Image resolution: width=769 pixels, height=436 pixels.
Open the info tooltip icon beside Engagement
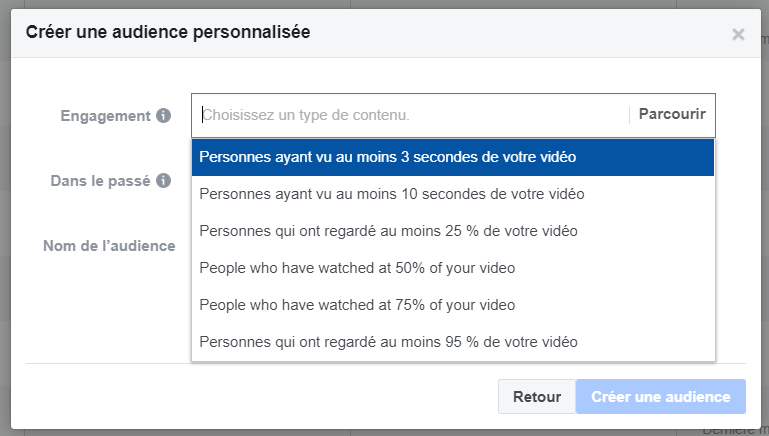pyautogui.click(x=163, y=115)
